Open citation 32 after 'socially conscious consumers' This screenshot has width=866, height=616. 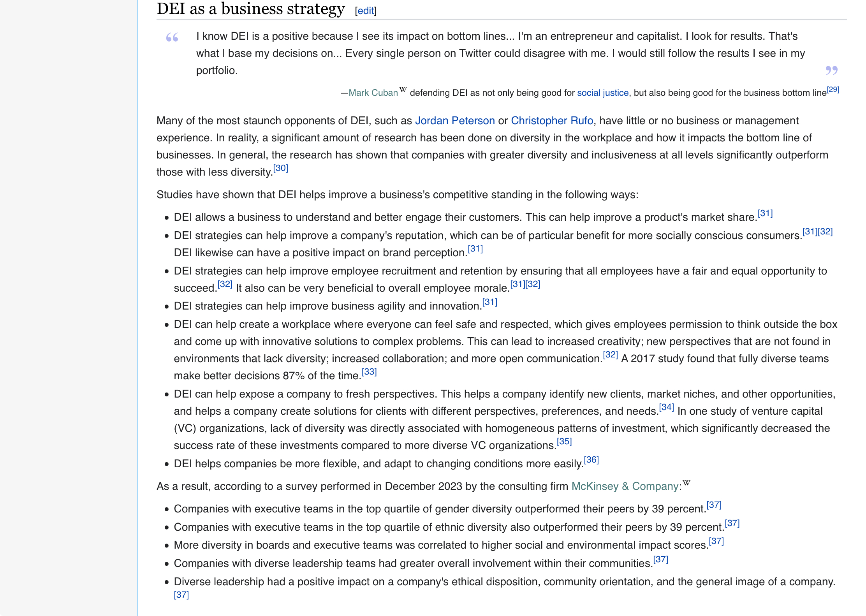[x=825, y=232]
